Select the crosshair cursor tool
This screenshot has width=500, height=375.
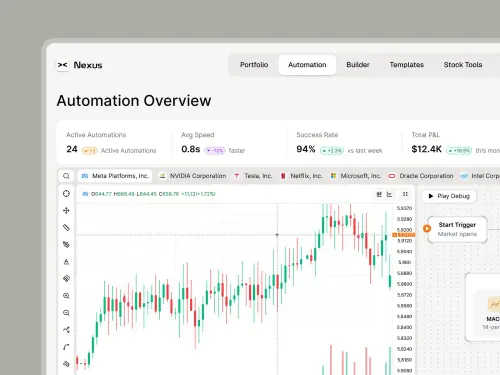pos(66,194)
